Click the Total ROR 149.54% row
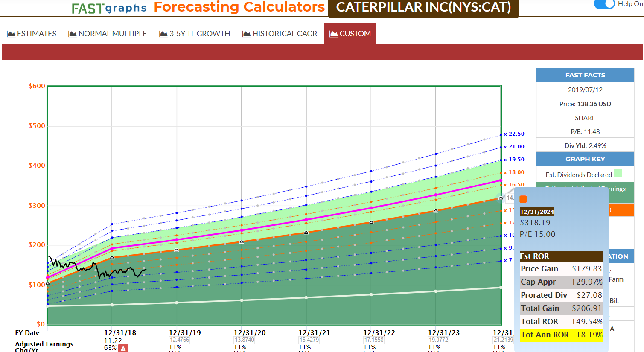Screen dimensions: 644x352 [562, 322]
